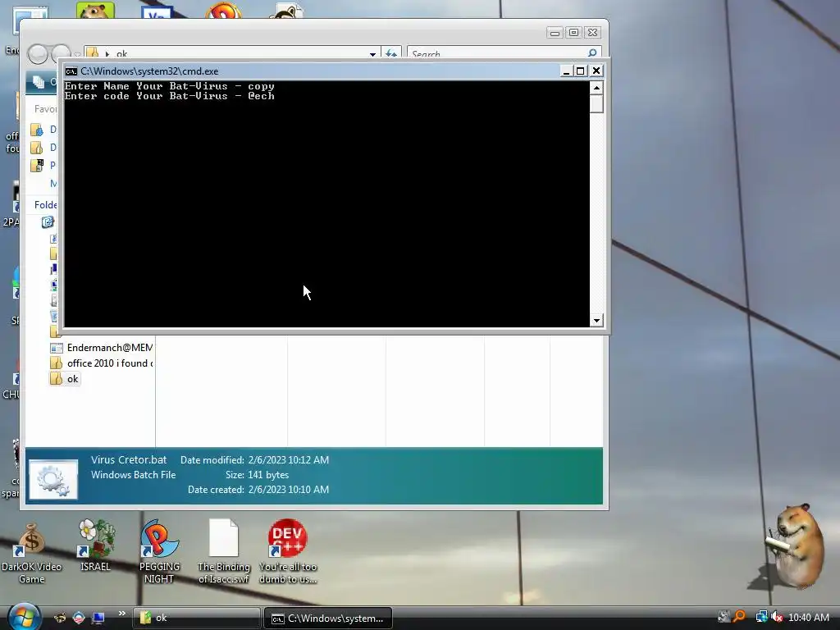Image resolution: width=840 pixels, height=630 pixels.
Task: Click the muted volume tray icon
Action: pos(776,617)
